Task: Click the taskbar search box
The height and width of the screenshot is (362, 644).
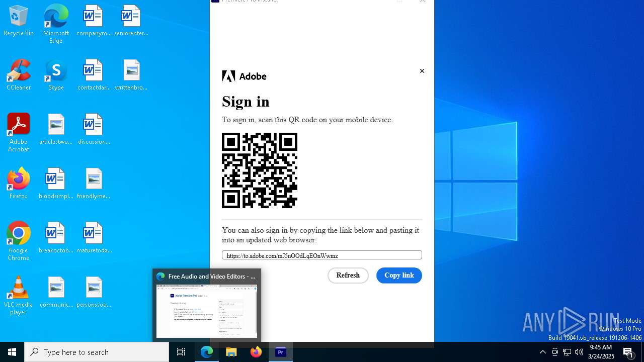Action: pos(97,352)
